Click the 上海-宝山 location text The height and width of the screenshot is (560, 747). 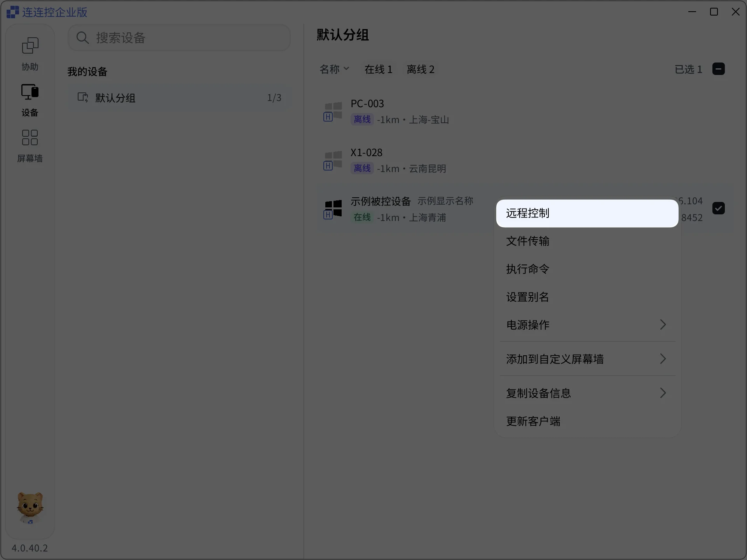(429, 120)
